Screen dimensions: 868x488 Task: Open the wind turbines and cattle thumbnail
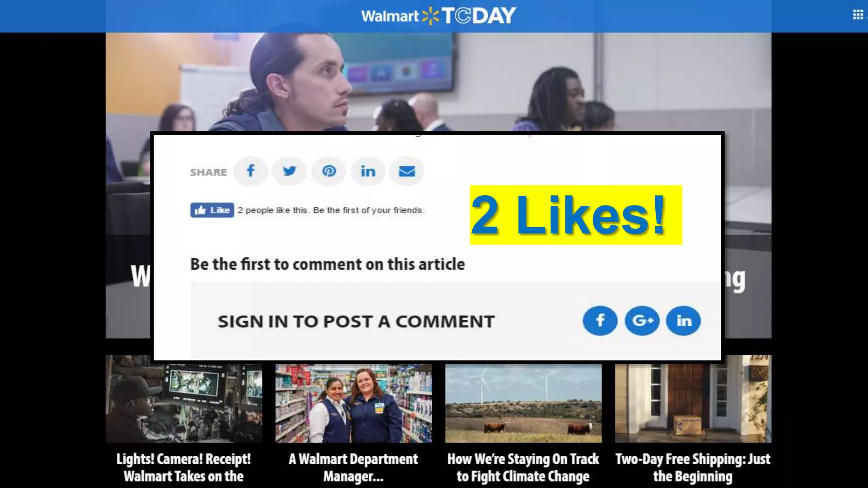coord(523,403)
